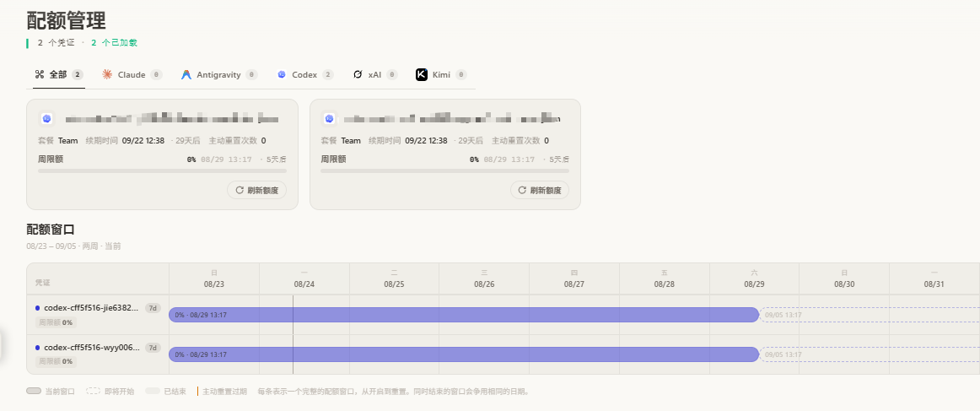Click the 主动重置过期 legend item
This screenshot has height=411, width=980.
[222, 392]
